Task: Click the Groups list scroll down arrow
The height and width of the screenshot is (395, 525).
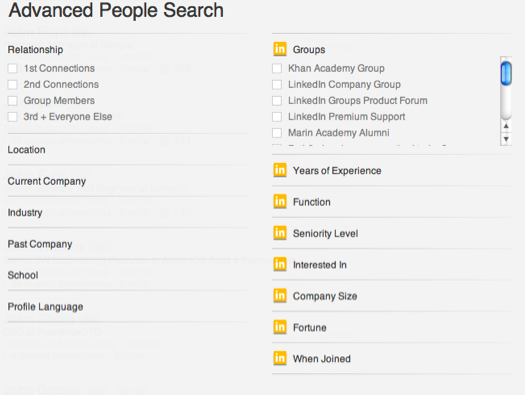Action: click(506, 139)
